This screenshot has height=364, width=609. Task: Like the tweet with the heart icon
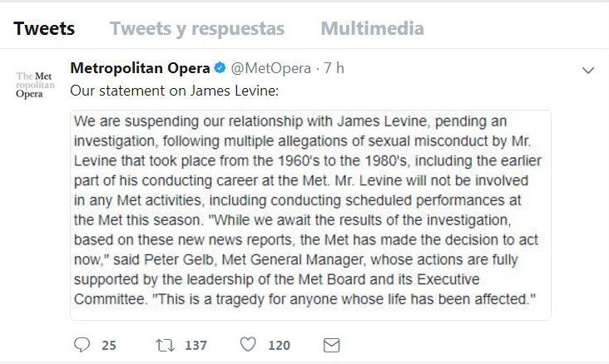click(x=248, y=345)
